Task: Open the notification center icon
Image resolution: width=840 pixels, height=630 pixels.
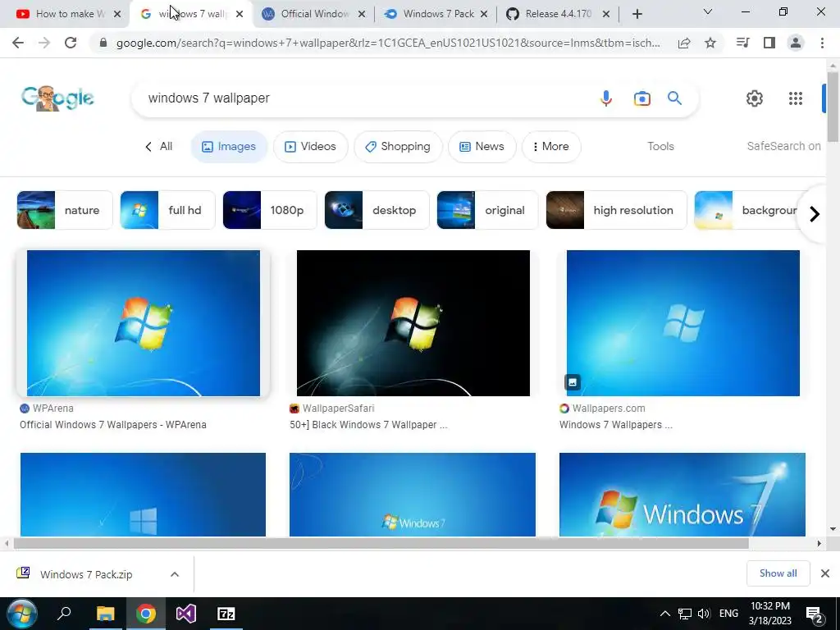Action: click(815, 614)
